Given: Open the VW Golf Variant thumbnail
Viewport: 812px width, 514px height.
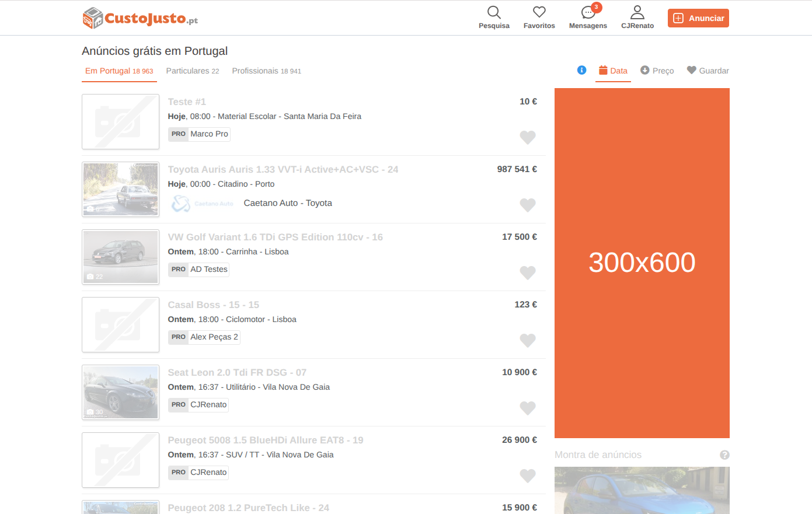Looking at the screenshot, I should [x=121, y=257].
